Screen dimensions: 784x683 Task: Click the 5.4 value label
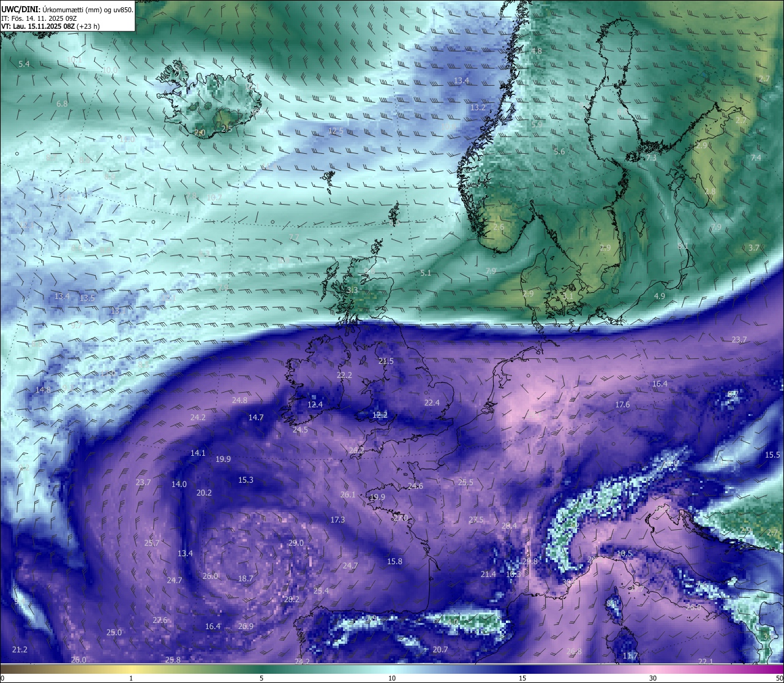tap(24, 64)
